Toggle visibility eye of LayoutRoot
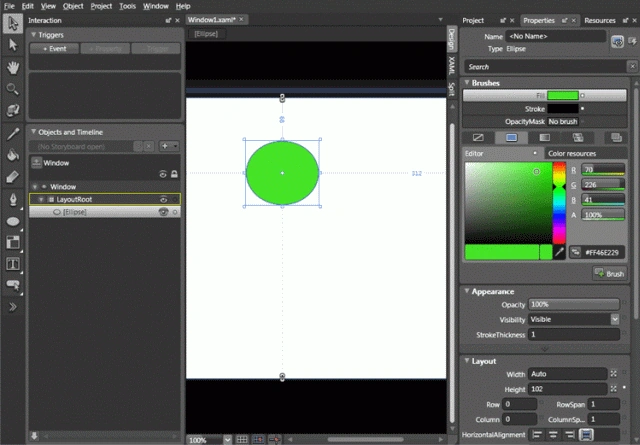This screenshot has width=640, height=445. click(163, 200)
